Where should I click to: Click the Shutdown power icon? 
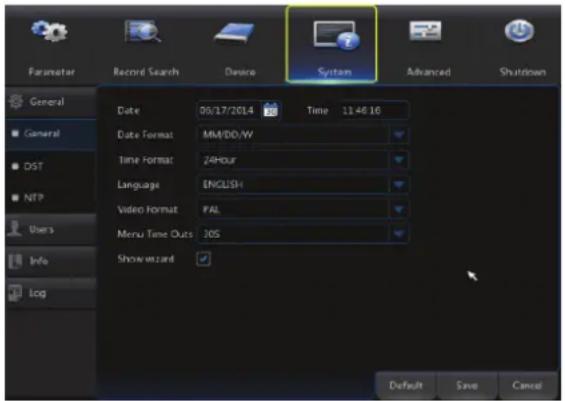tap(519, 31)
